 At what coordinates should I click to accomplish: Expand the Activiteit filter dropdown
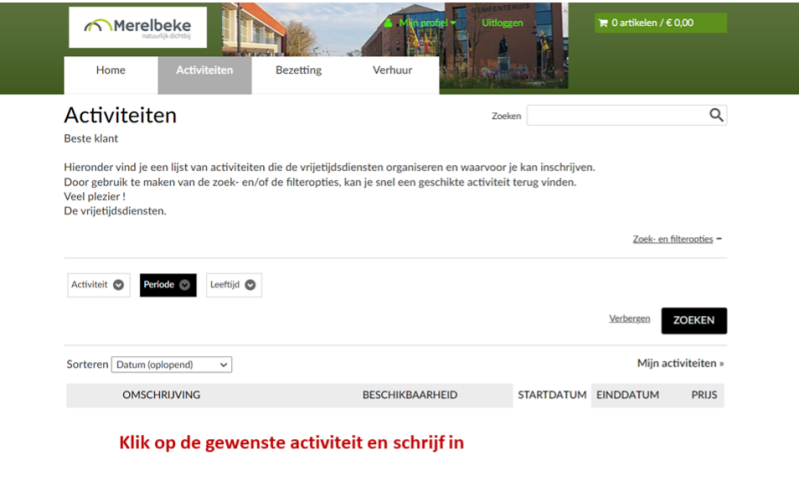(x=98, y=285)
